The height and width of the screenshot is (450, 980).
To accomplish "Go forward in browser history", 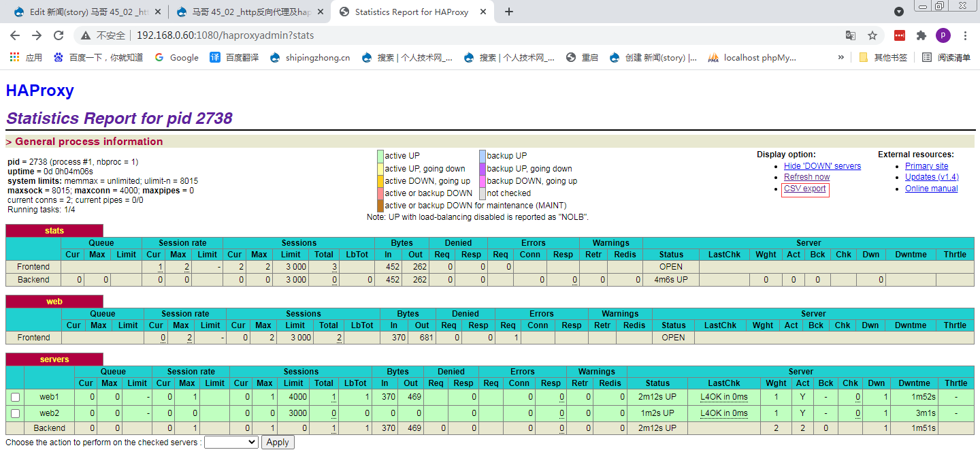I will tap(37, 35).
